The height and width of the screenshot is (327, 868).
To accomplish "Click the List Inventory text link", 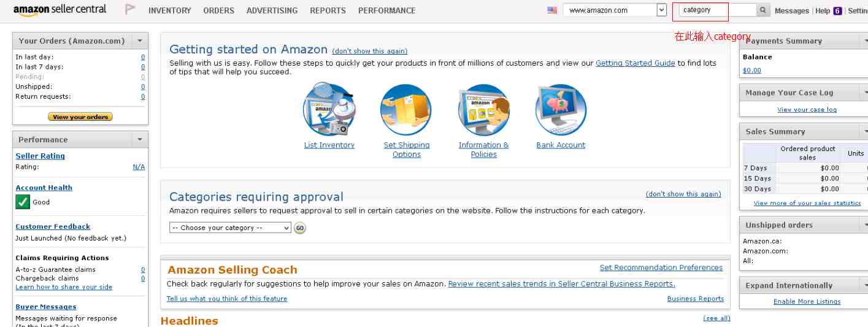I will coord(329,145).
